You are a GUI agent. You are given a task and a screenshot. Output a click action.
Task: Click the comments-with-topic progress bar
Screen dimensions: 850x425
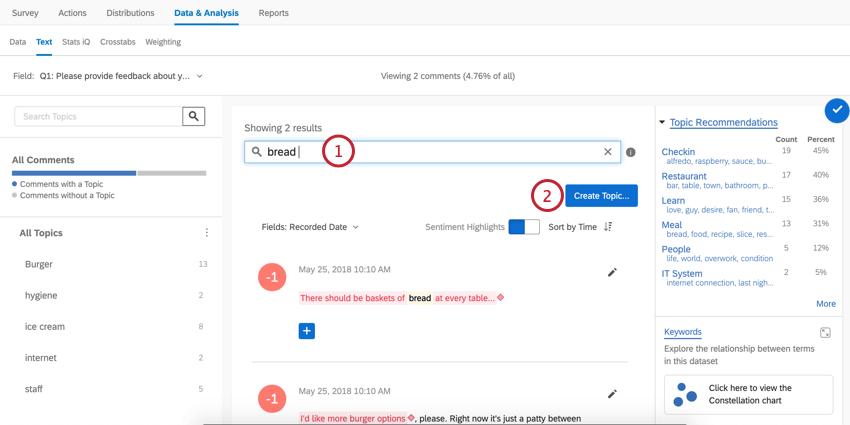tap(74, 173)
